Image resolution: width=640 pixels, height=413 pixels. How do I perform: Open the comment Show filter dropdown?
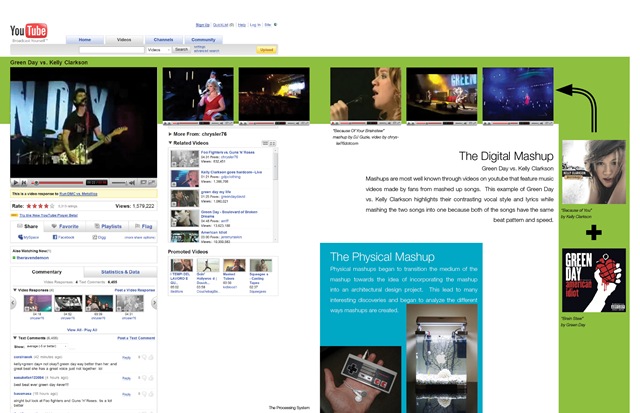coord(46,346)
